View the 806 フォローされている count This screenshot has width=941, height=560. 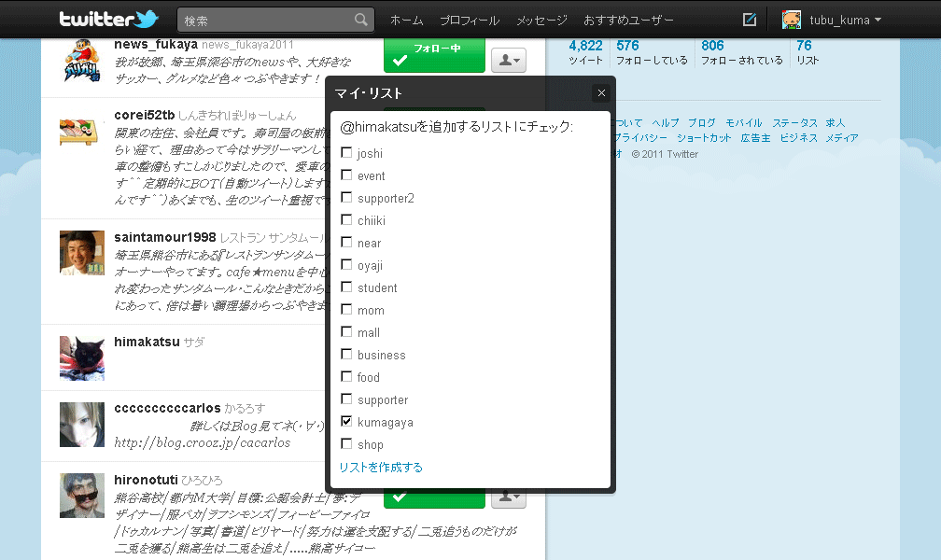click(742, 52)
